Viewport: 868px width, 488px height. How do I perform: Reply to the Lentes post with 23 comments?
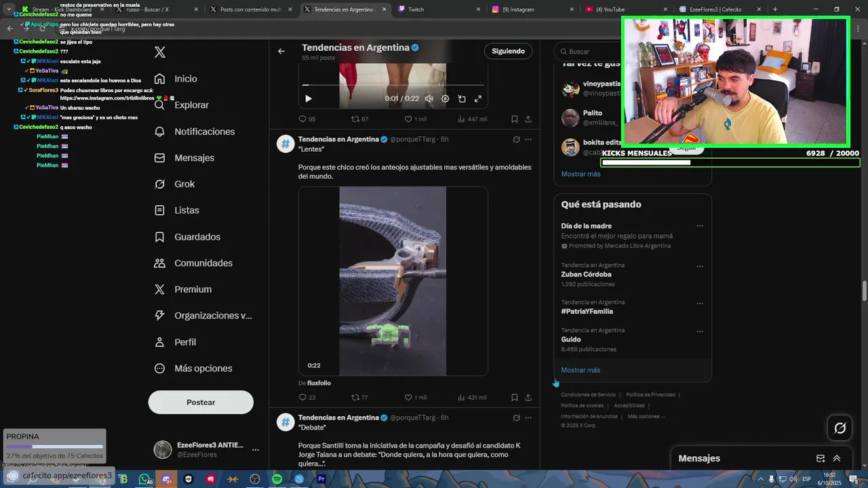(307, 398)
